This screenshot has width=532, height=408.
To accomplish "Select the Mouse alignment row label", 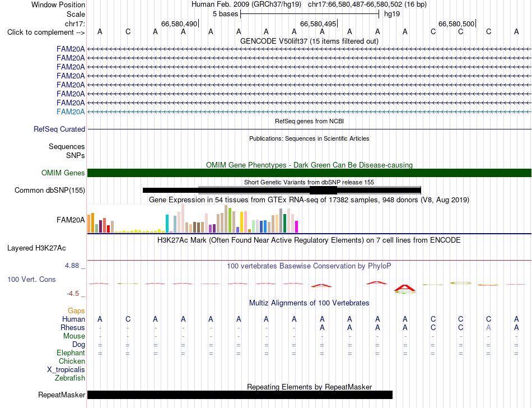I will pos(74,336).
